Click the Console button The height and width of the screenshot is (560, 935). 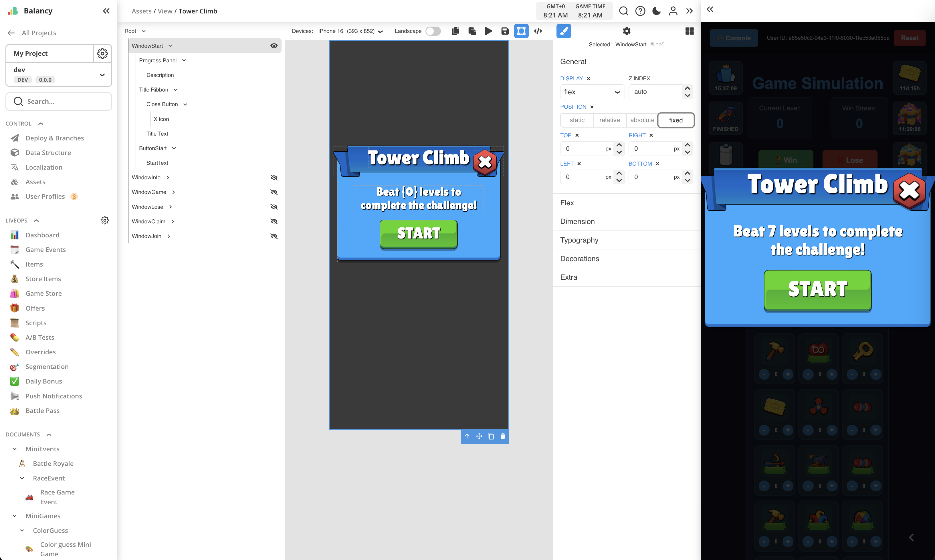click(733, 38)
